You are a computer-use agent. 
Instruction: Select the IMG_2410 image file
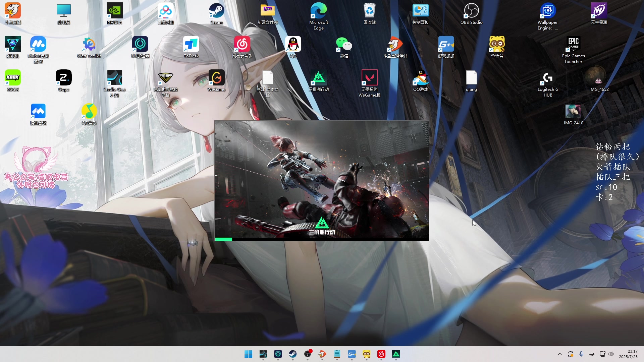point(574,114)
